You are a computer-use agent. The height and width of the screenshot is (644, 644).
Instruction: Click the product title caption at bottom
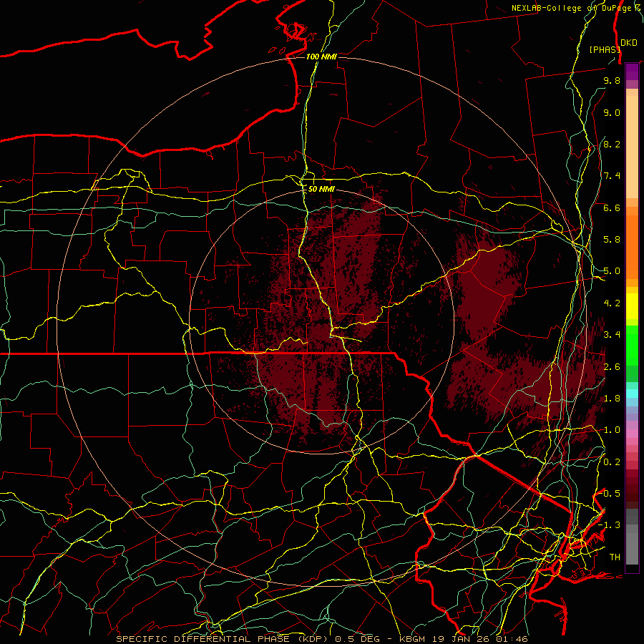point(322,639)
